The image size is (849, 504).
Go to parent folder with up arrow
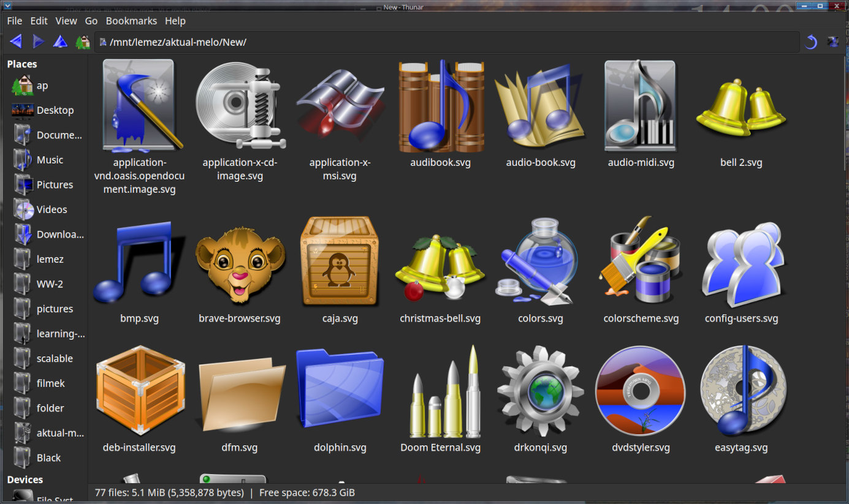(x=60, y=42)
